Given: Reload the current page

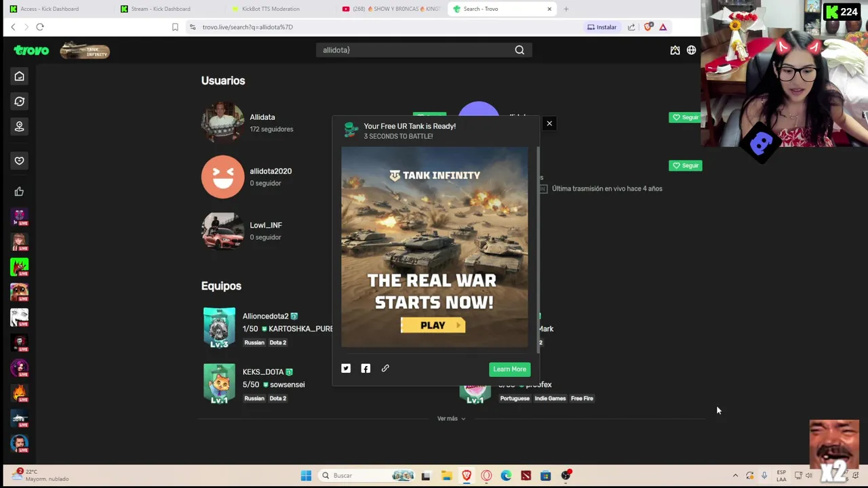Looking at the screenshot, I should coord(40,27).
